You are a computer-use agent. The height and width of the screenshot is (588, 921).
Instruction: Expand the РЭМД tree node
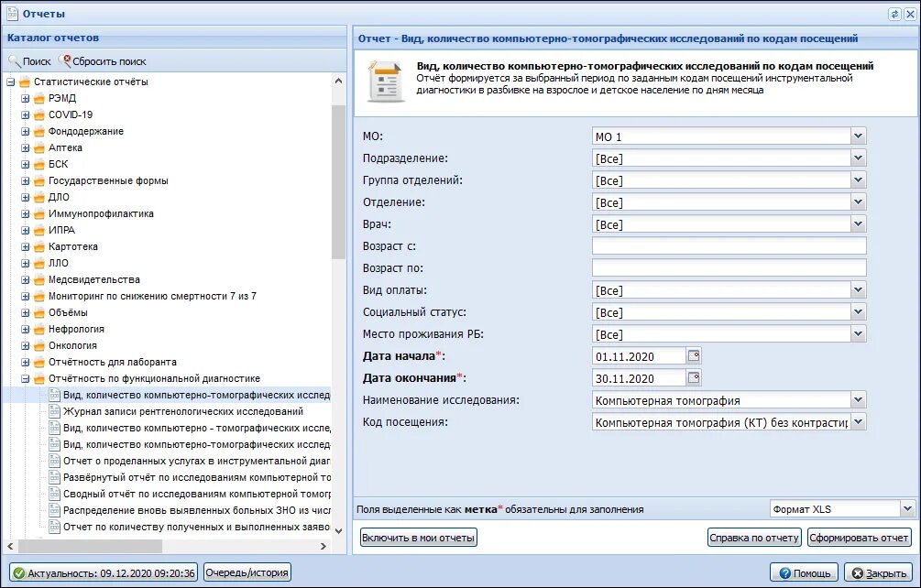[26, 99]
